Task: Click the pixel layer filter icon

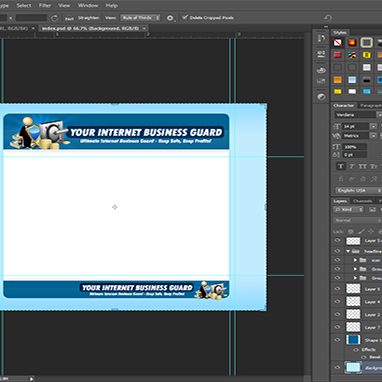Action: [372, 209]
